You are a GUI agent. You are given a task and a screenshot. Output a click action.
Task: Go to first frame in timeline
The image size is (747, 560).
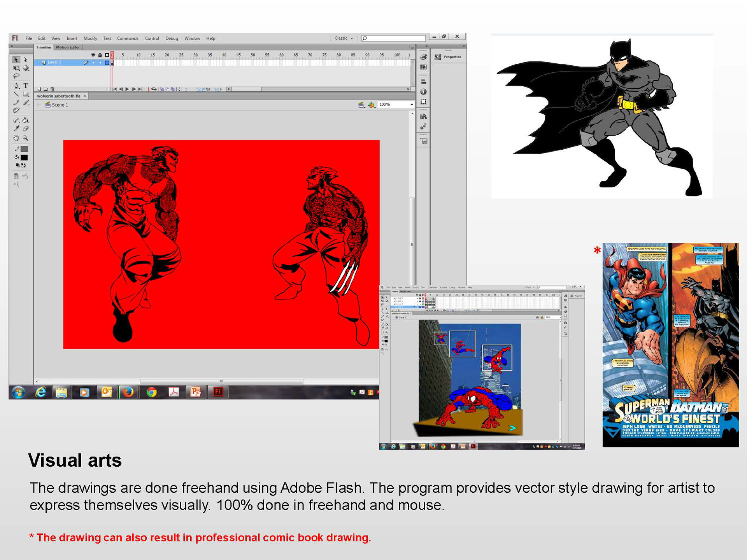[x=114, y=89]
